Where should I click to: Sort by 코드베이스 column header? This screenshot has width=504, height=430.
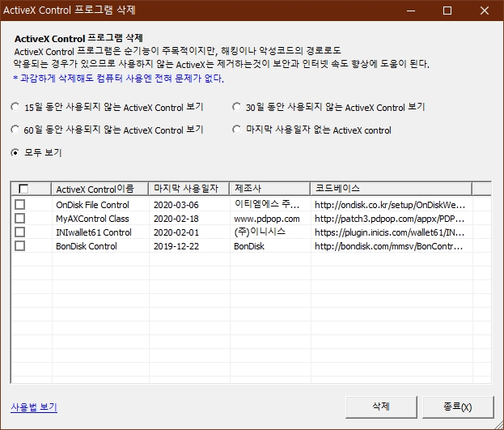392,189
